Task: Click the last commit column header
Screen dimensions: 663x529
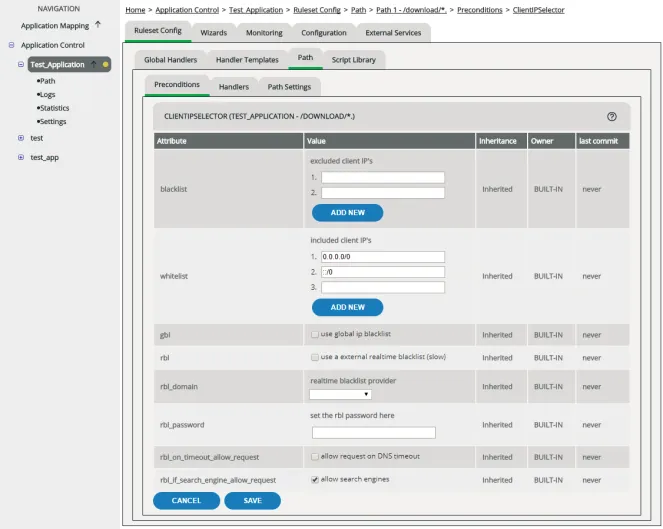Action: click(x=603, y=141)
